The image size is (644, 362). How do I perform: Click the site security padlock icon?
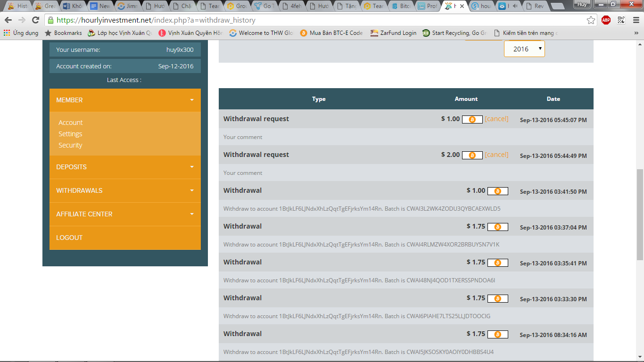click(x=51, y=20)
